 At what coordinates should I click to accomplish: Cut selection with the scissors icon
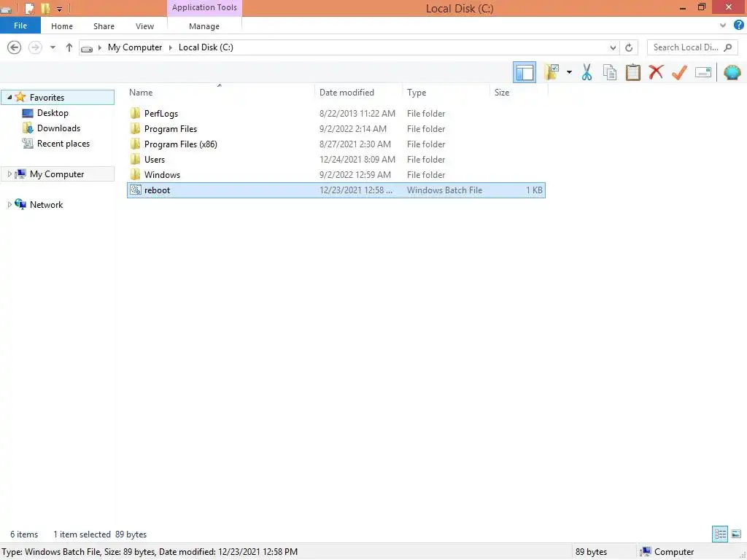587,72
